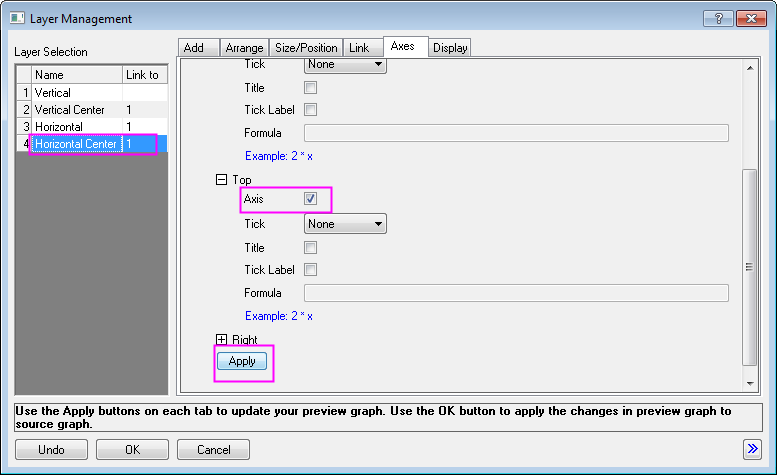Switch to the Add tab
The width and height of the screenshot is (777, 475).
[x=194, y=48]
